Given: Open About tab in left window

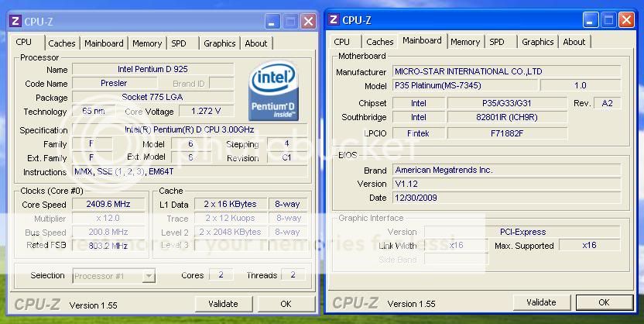Looking at the screenshot, I should click(256, 43).
